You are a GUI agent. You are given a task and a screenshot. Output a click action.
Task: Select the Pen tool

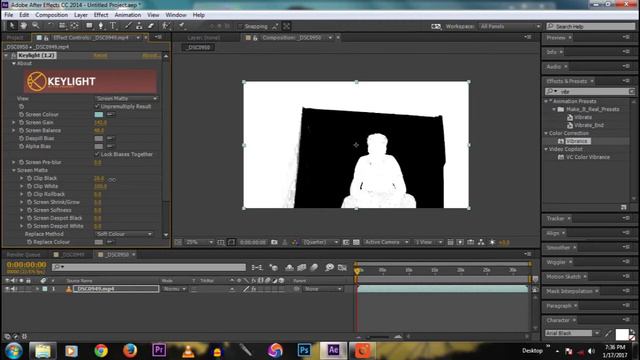click(101, 26)
